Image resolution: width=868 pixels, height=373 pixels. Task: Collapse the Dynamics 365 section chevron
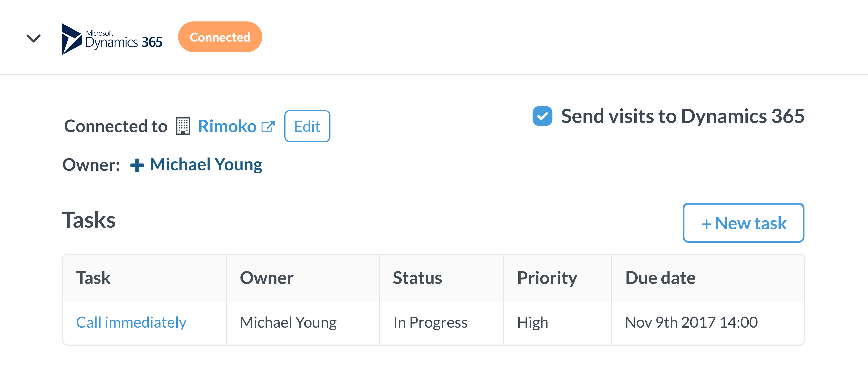point(33,38)
